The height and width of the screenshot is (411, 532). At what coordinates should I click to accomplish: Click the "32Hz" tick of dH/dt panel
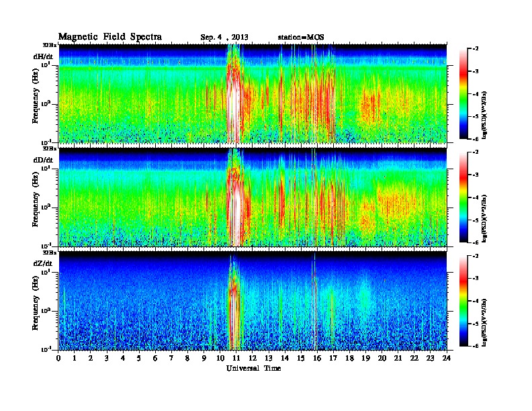click(50, 45)
